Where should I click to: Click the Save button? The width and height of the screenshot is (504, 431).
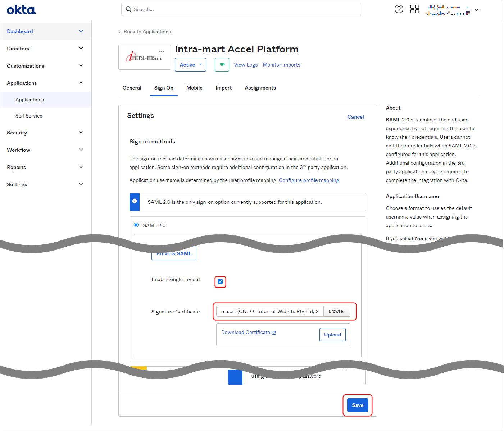coord(357,405)
